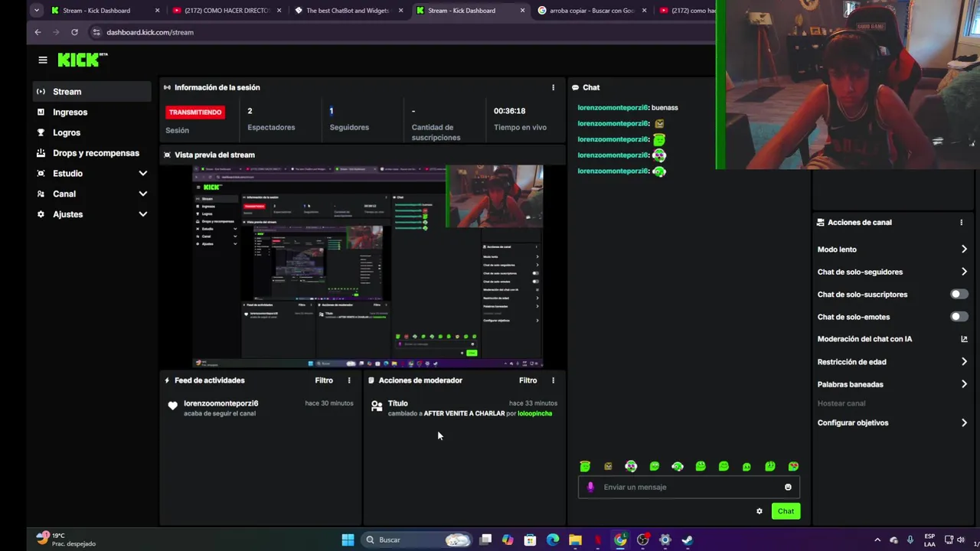Click moderator name loloopincha
Viewport: 980px width, 551px height.
pyautogui.click(x=534, y=413)
